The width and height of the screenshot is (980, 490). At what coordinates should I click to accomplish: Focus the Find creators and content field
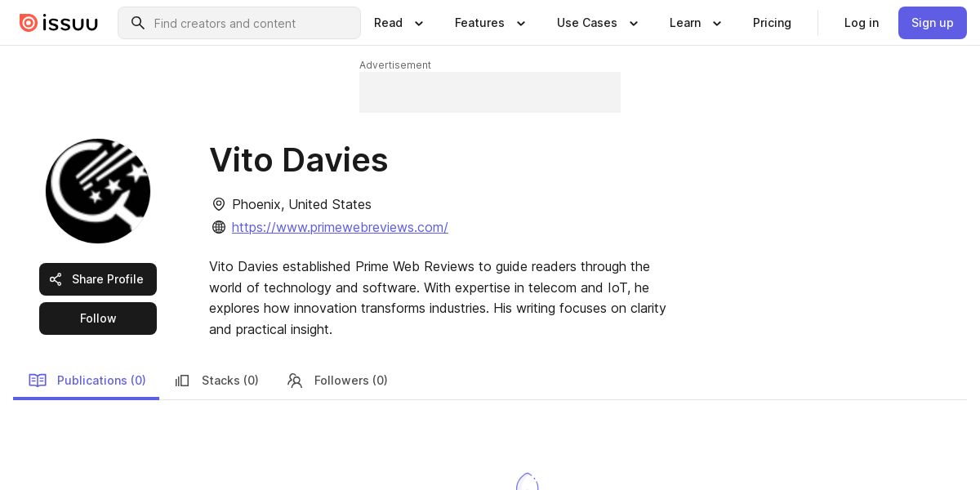[x=239, y=23]
